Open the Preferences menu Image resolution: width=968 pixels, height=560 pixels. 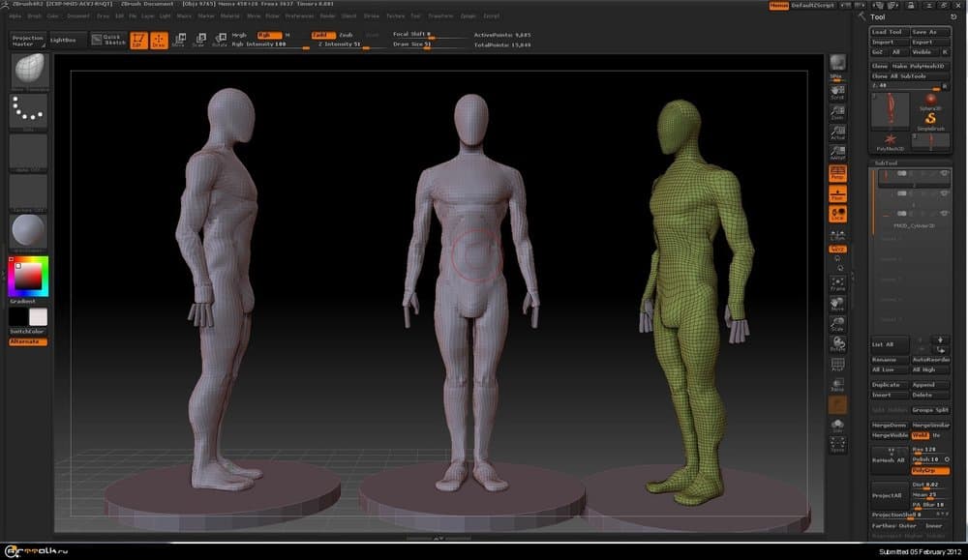point(298,16)
